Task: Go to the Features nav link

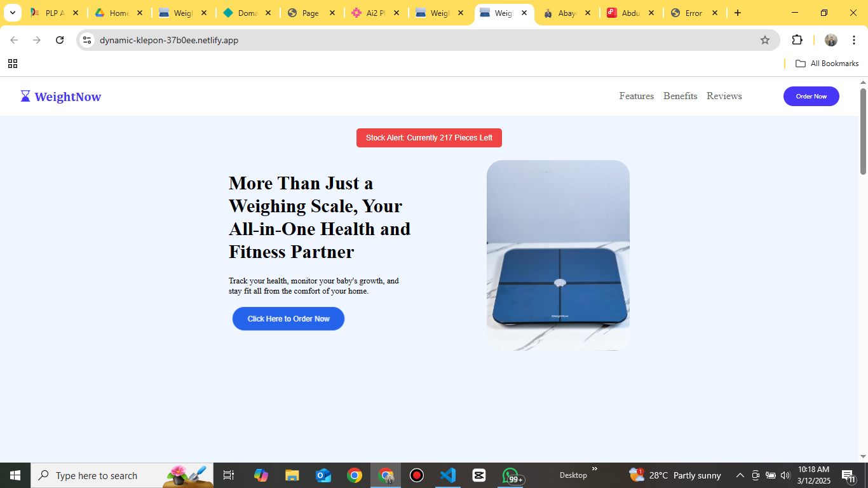Action: tap(637, 96)
